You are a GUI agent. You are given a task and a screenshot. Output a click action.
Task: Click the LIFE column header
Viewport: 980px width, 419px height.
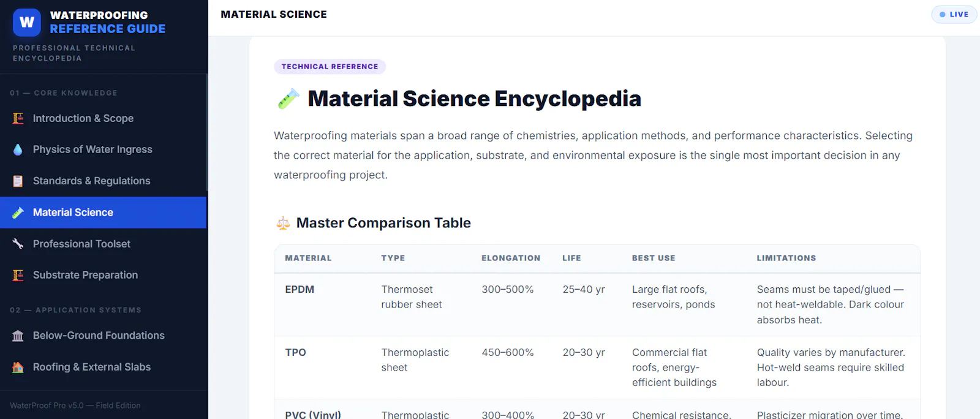point(571,258)
